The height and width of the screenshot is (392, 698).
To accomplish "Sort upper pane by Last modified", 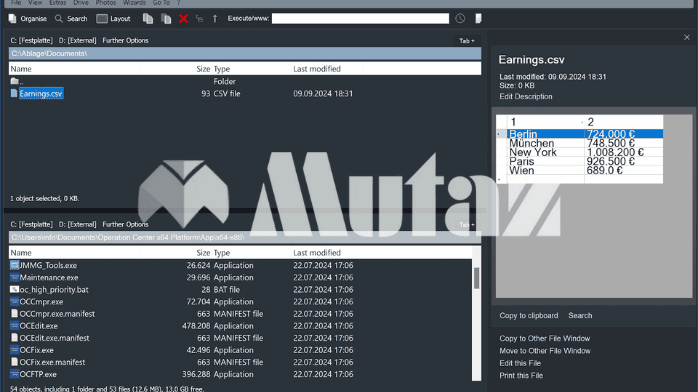I will click(x=317, y=69).
